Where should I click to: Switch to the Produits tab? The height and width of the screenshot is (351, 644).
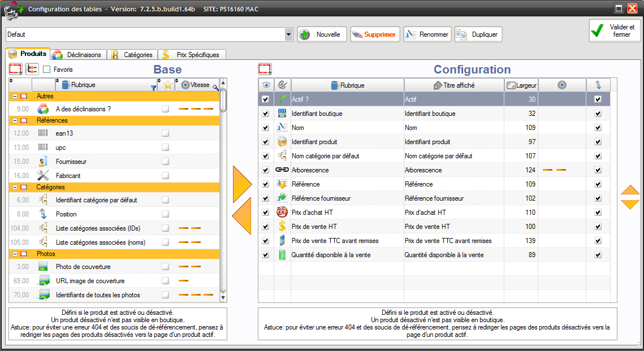(28, 54)
